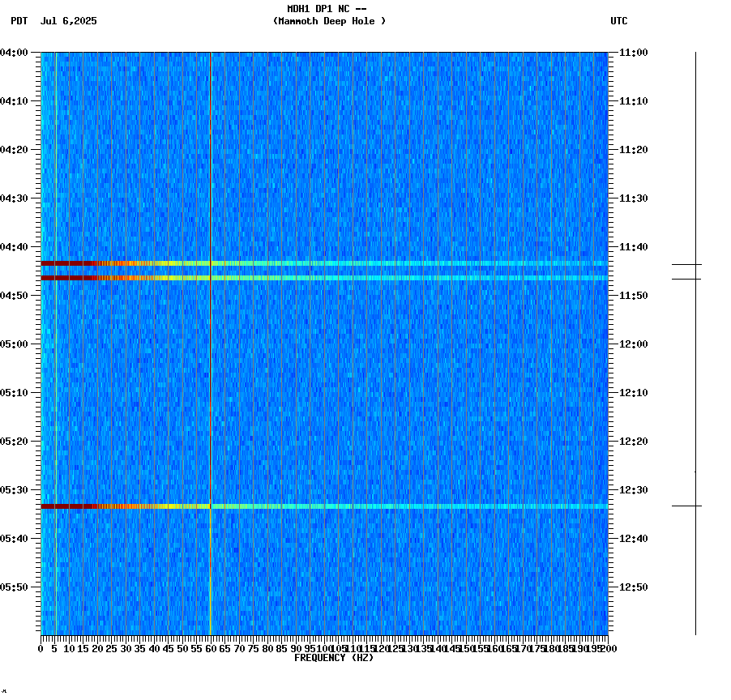Viewport: 731px width, 700px height.
Task: Click the 100 Hz axis tick label
Action: (x=323, y=648)
